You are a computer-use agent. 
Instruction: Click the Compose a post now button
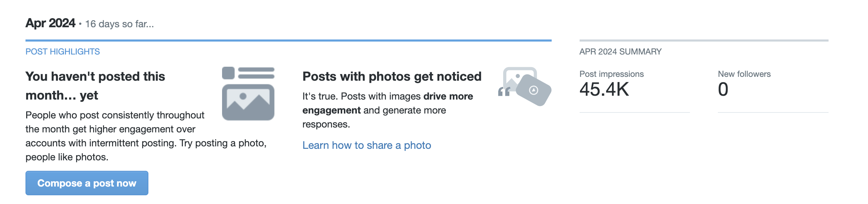tap(87, 183)
